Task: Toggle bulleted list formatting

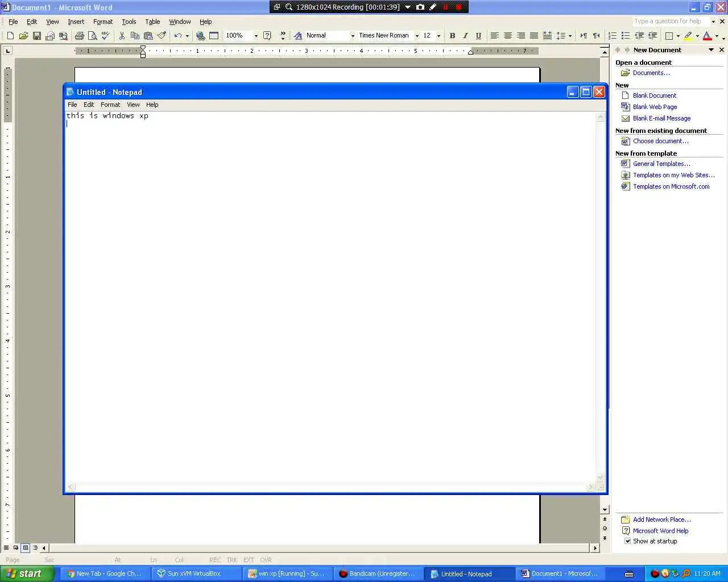Action: point(626,35)
